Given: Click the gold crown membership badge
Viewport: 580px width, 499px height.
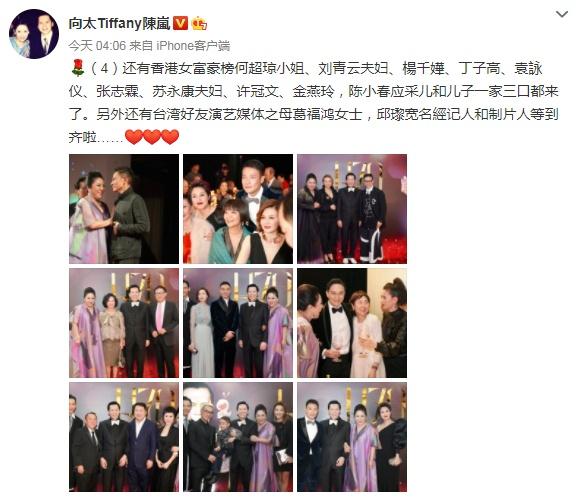Looking at the screenshot, I should click(199, 23).
